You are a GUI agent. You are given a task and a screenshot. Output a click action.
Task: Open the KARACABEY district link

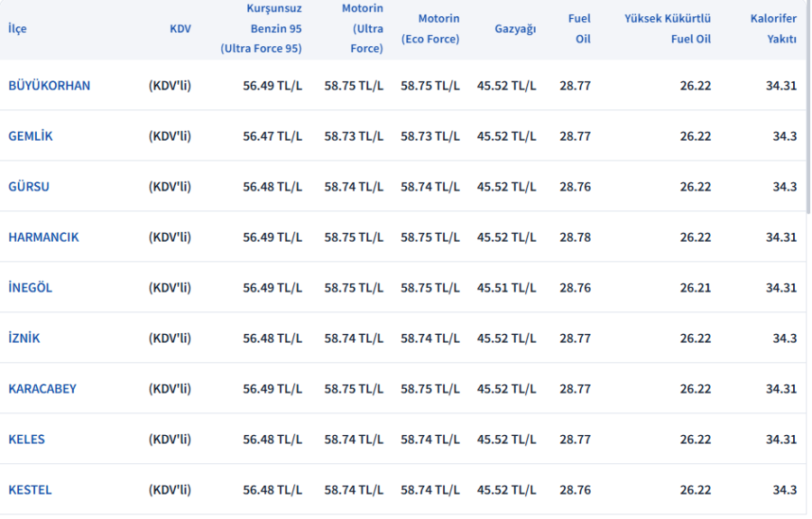[42, 389]
